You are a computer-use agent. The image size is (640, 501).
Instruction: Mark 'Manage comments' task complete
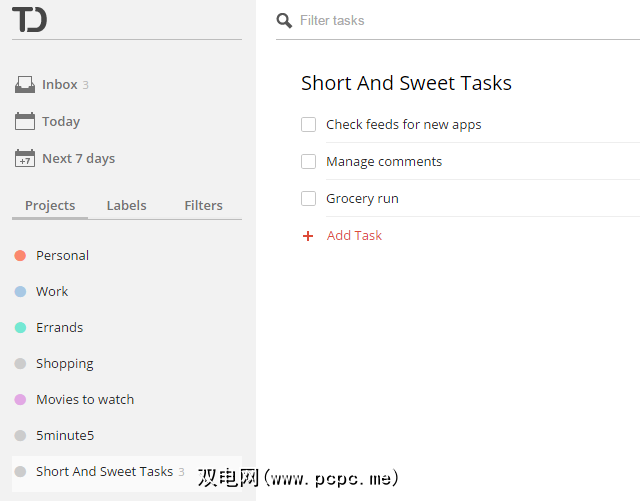click(309, 162)
